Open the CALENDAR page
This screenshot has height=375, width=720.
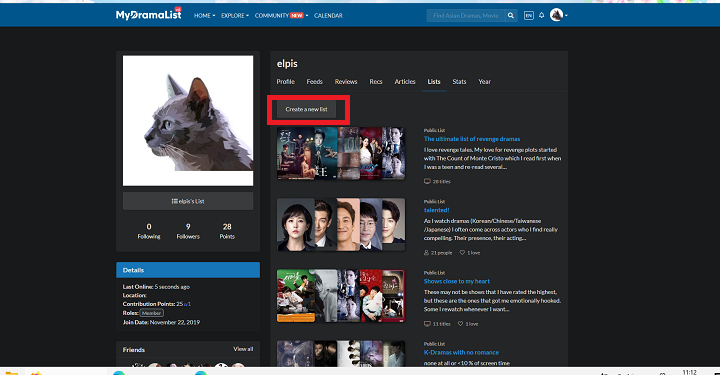(x=328, y=16)
